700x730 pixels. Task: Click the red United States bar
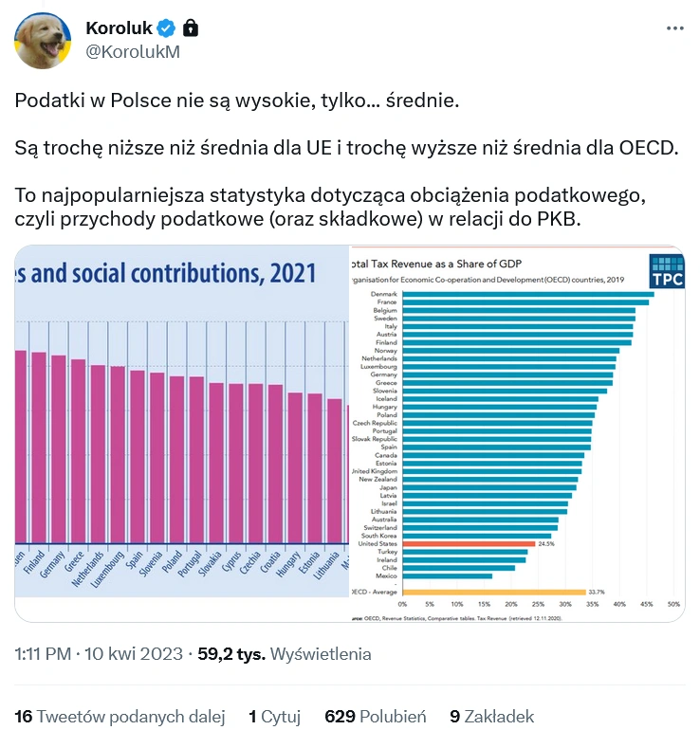click(x=469, y=544)
